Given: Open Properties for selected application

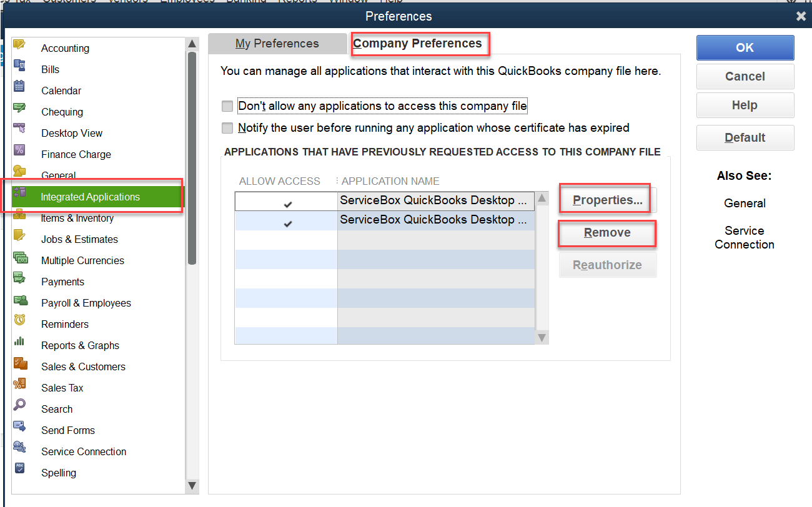Looking at the screenshot, I should click(x=608, y=200).
